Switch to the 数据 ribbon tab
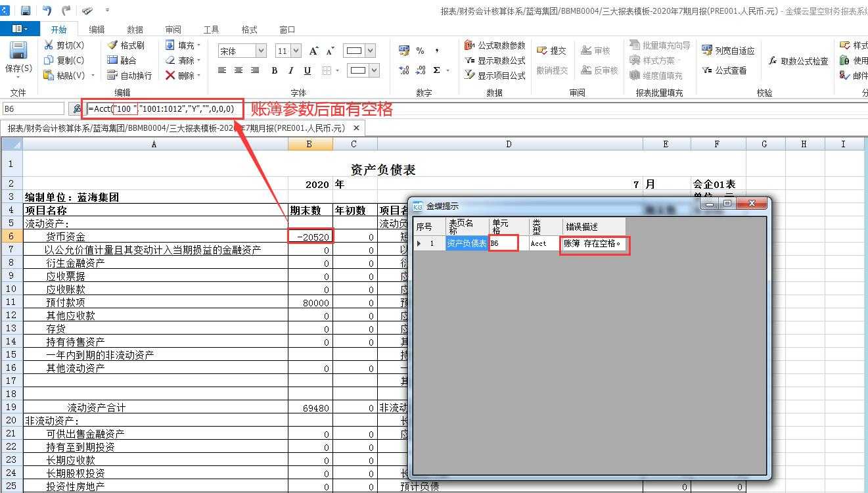Image resolution: width=868 pixels, height=493 pixels. pos(135,30)
